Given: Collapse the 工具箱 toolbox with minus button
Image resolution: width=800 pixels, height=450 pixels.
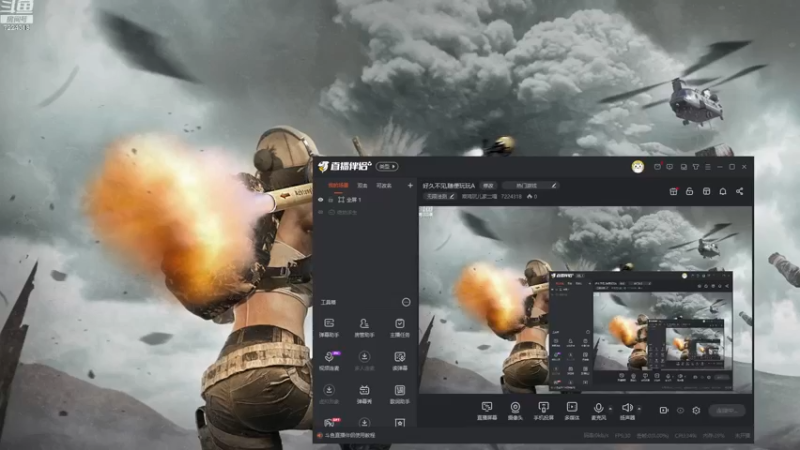Looking at the screenshot, I should [x=406, y=302].
